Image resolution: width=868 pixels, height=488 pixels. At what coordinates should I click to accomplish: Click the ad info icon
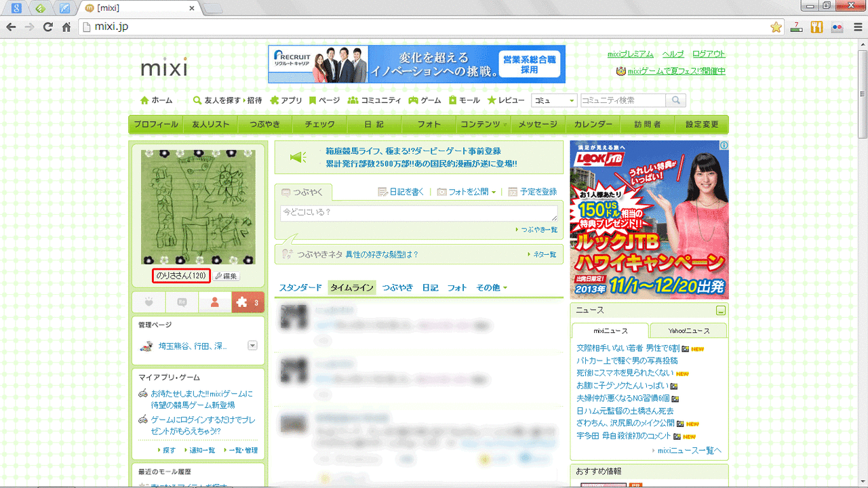pyautogui.click(x=724, y=145)
